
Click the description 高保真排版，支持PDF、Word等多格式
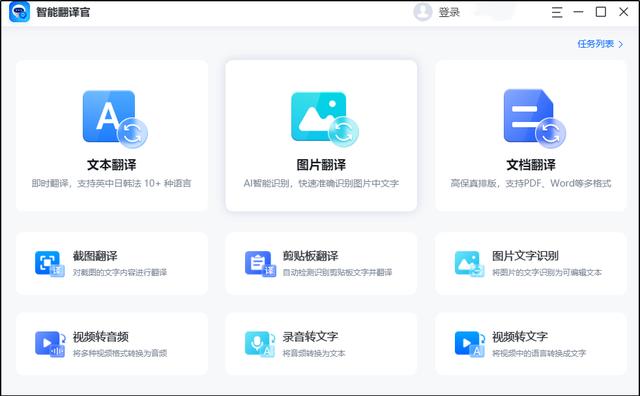click(531, 183)
